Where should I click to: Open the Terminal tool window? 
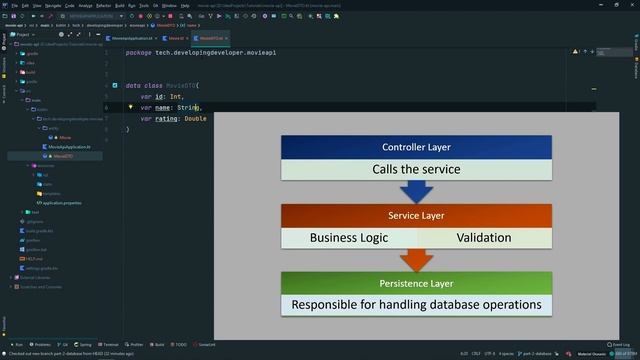108,345
